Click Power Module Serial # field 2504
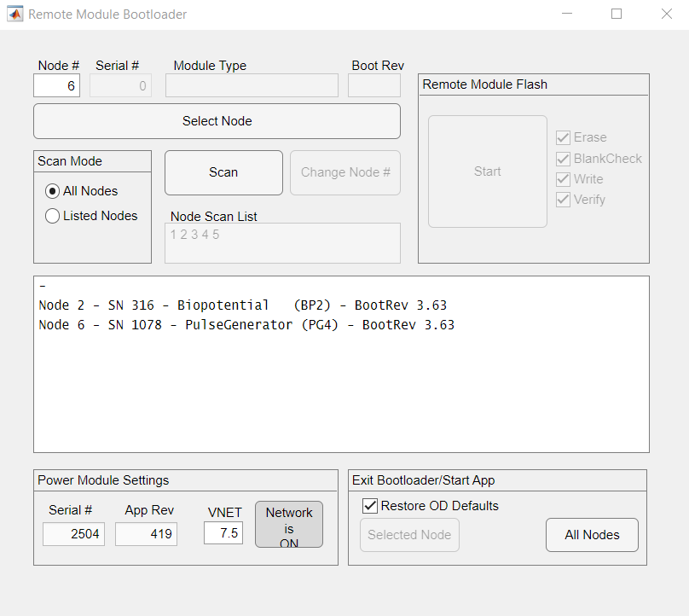 pyautogui.click(x=74, y=534)
